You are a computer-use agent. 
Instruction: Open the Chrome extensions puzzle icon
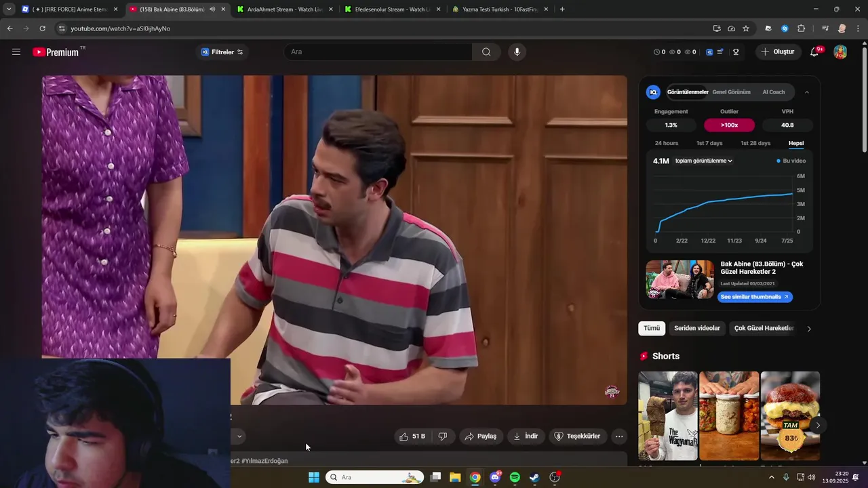click(801, 28)
